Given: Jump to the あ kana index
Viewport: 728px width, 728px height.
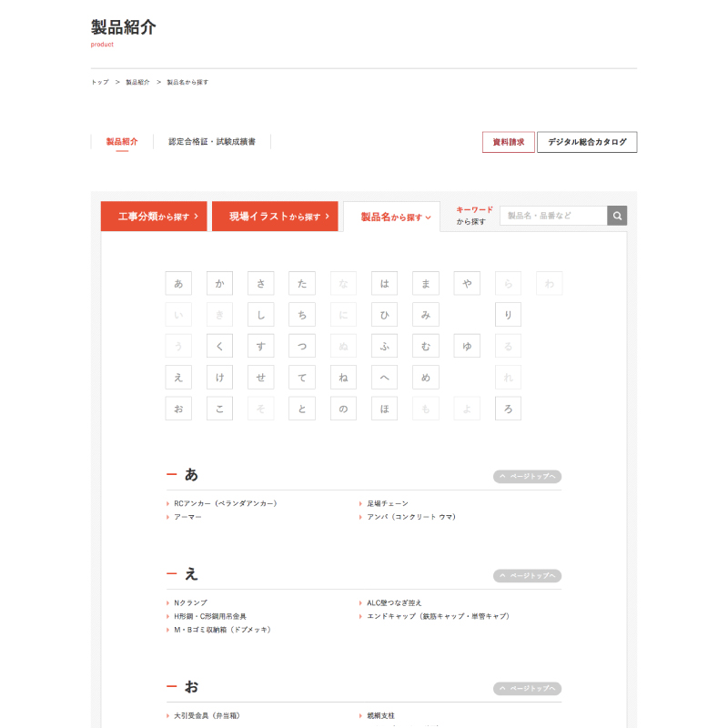Looking at the screenshot, I should click(178, 283).
